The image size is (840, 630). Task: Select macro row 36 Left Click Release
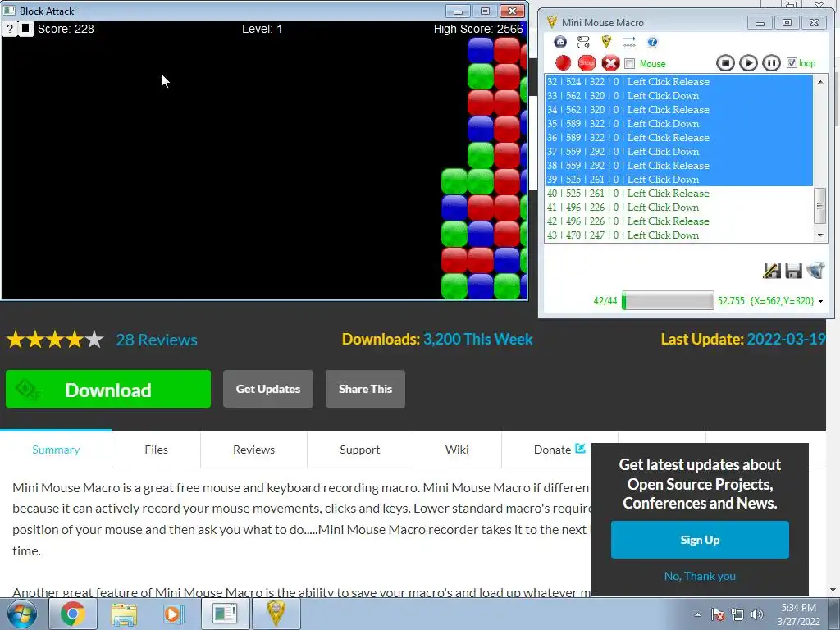click(678, 138)
